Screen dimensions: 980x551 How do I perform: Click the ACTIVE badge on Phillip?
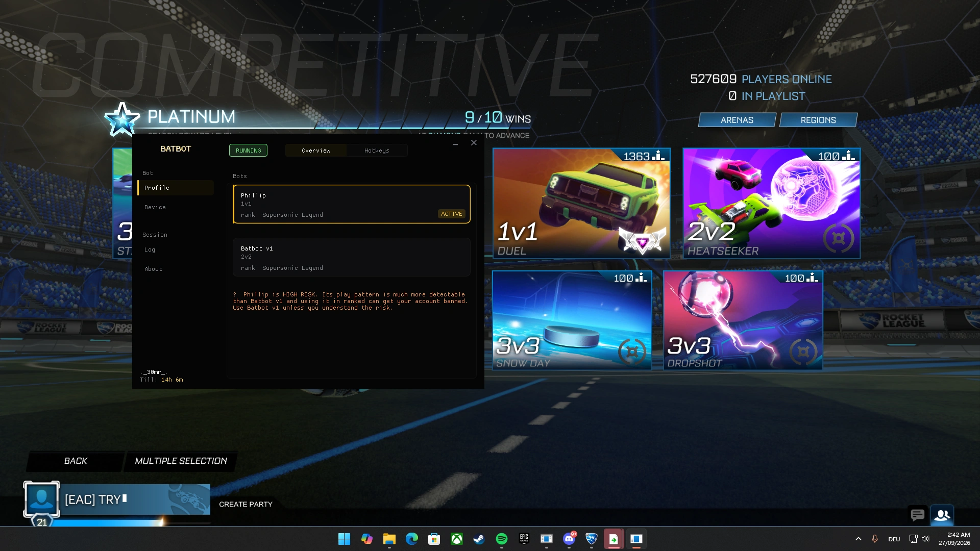(452, 214)
